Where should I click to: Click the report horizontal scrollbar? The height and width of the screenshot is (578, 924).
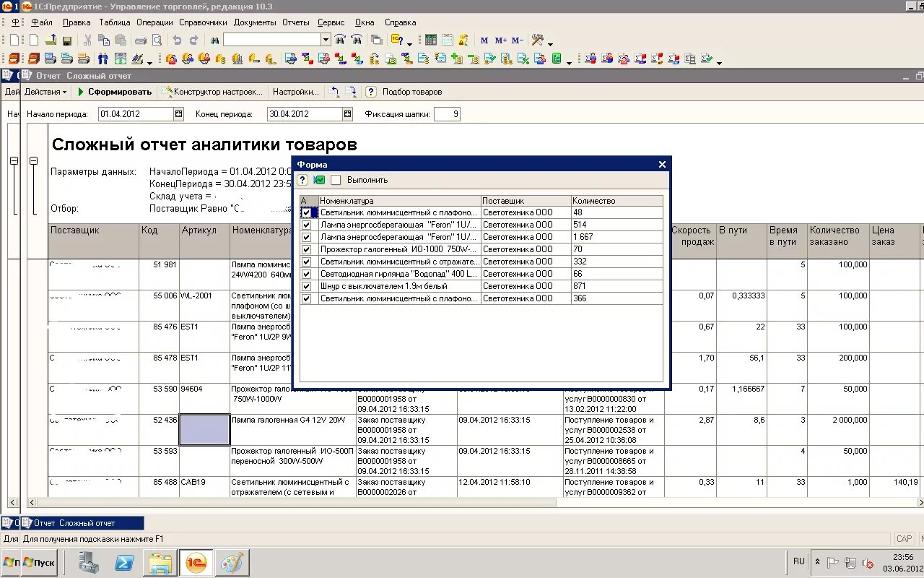296,502
